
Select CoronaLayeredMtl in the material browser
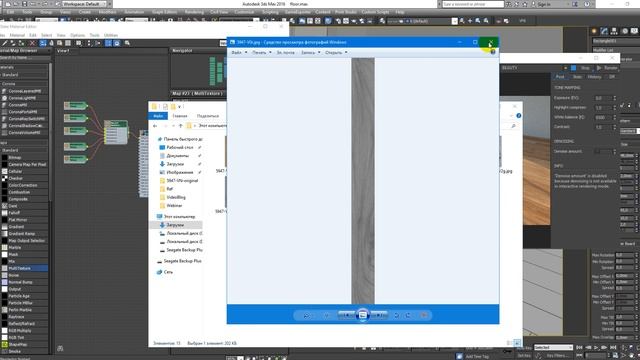[24, 91]
